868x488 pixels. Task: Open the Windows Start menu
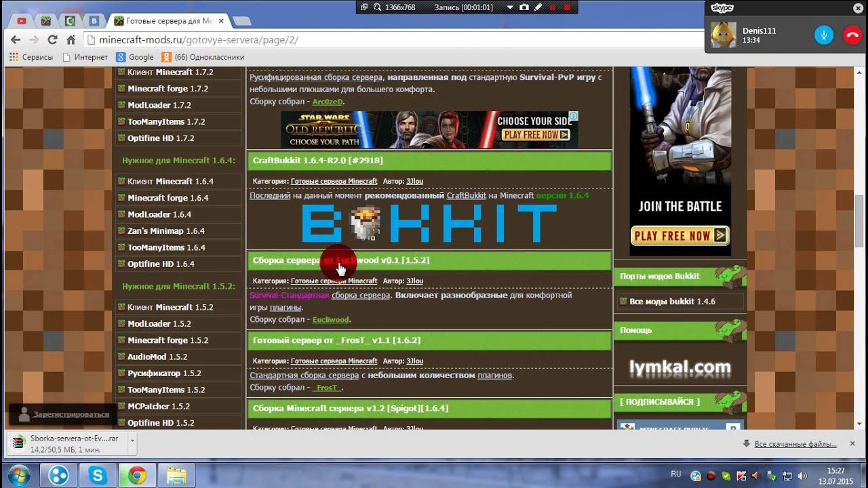point(19,475)
